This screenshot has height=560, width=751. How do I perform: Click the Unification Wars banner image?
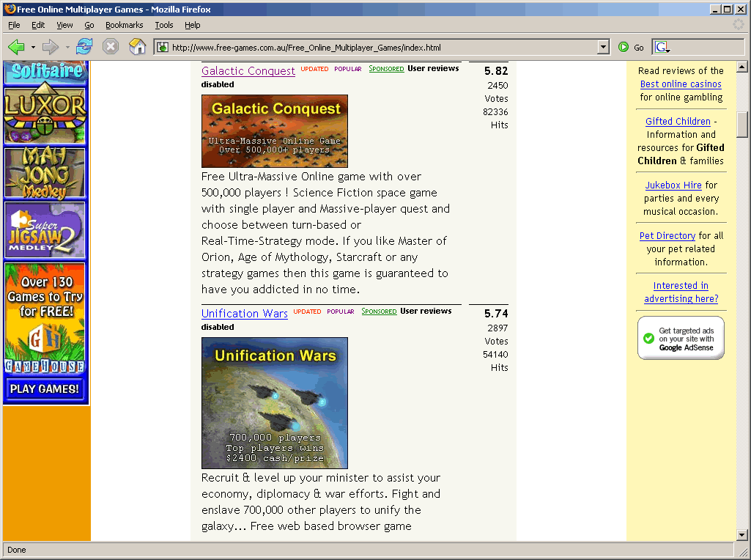click(275, 403)
